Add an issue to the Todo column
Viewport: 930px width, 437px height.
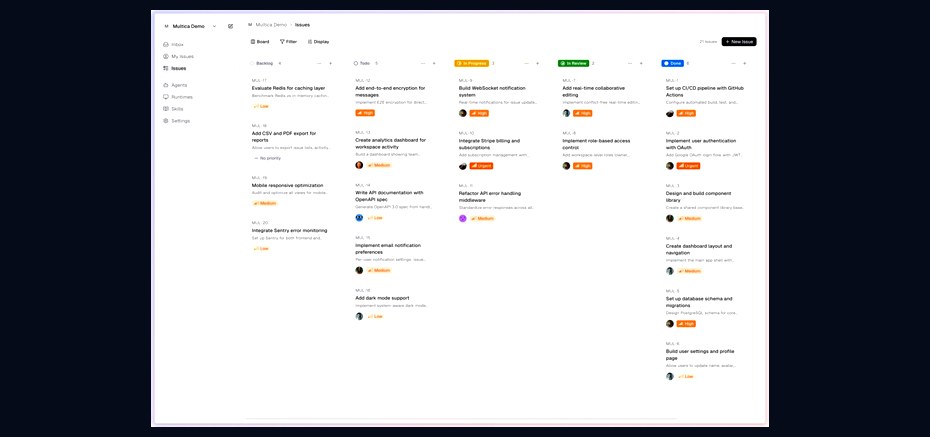point(434,63)
